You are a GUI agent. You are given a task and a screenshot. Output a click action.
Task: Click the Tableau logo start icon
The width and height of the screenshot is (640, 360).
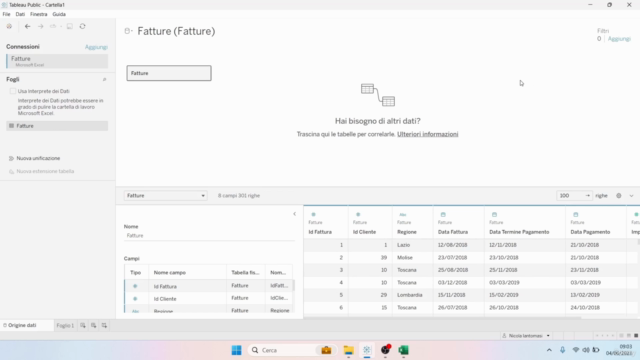click(x=9, y=26)
